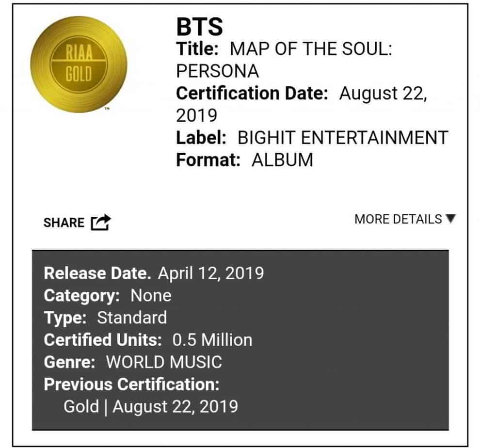This screenshot has height=448, width=480.
Task: Select the Category None row
Action: pos(108,295)
